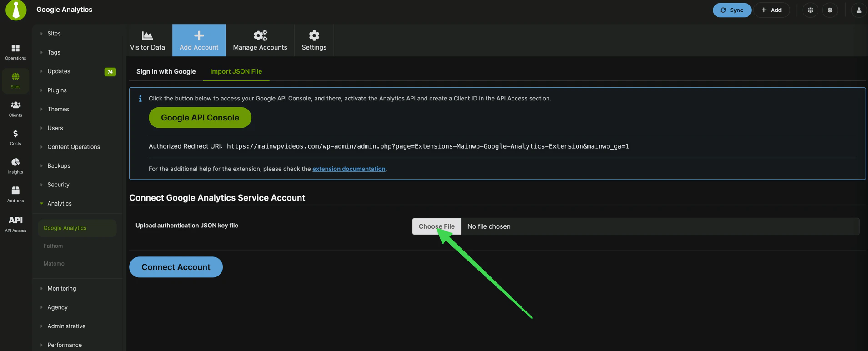Open the Manage Accounts tab
Viewport: 868px width, 351px height.
coord(260,40)
